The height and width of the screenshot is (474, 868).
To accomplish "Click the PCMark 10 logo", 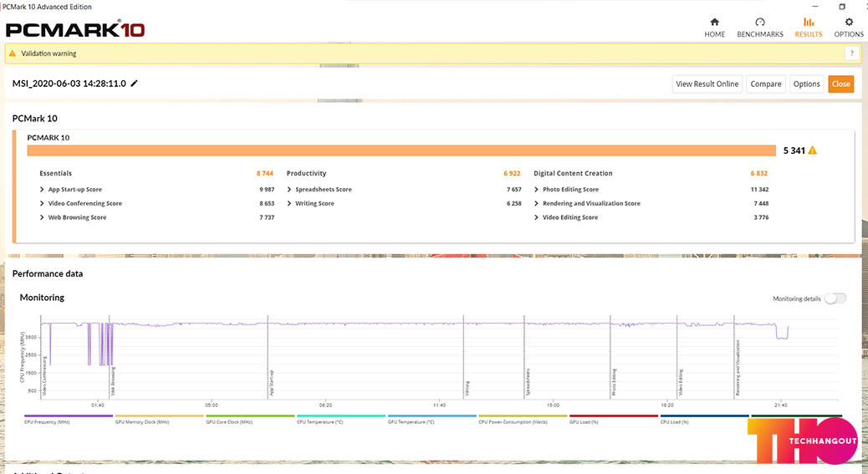I will coord(75,29).
